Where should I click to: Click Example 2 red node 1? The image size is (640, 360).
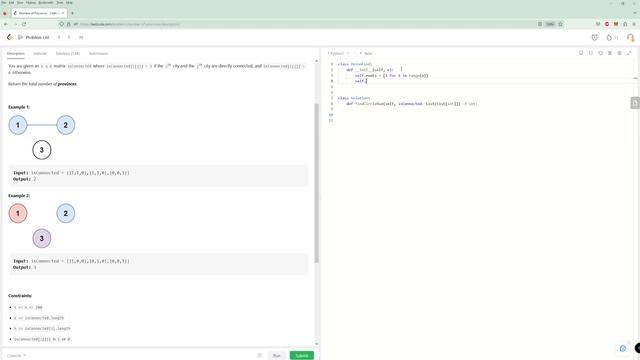18,213
